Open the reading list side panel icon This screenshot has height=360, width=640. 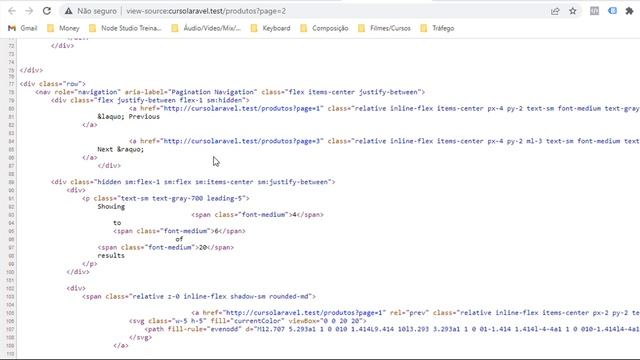(x=594, y=11)
